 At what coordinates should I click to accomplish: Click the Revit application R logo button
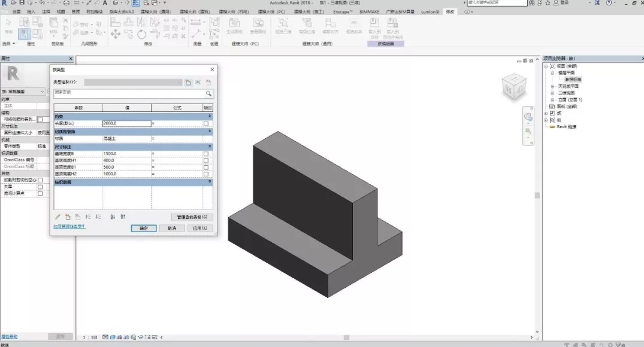(4, 2)
